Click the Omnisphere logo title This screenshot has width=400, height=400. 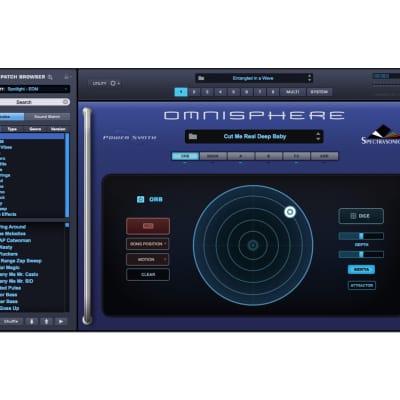click(x=254, y=116)
